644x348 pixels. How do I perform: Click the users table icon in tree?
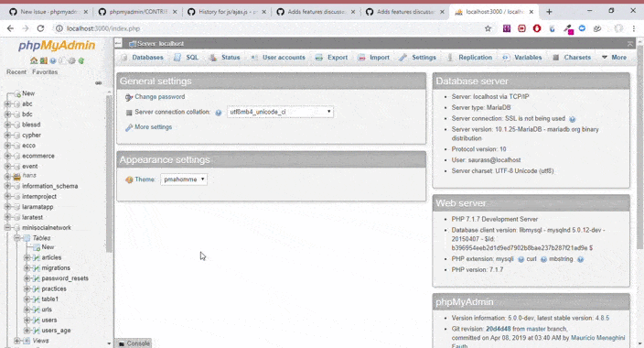37,320
